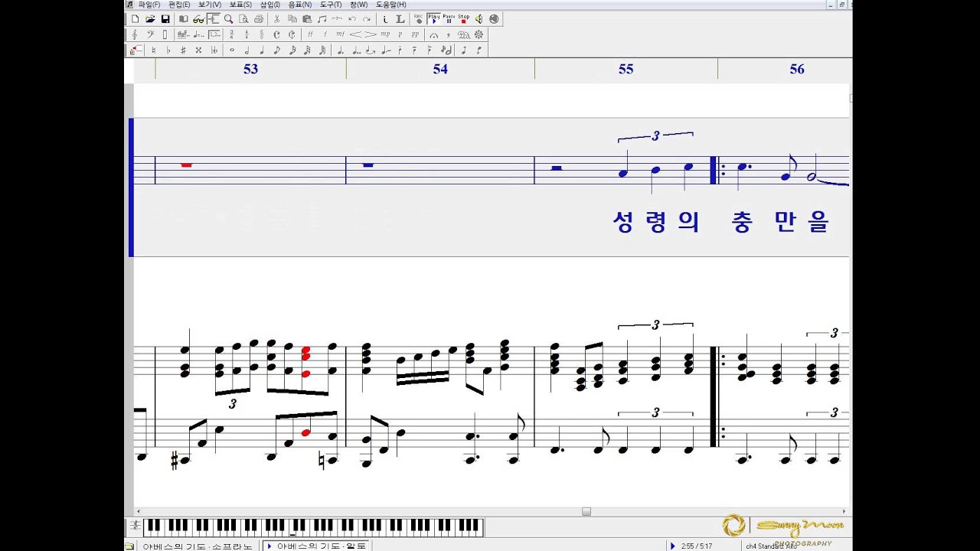Cut selection with scissors icon
The height and width of the screenshot is (551, 980).
click(x=276, y=19)
